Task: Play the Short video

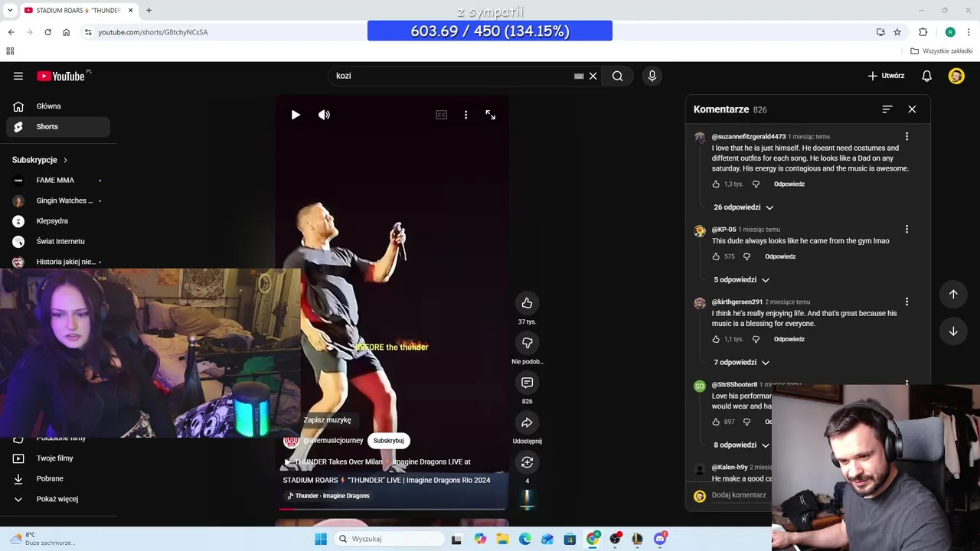Action: [x=296, y=115]
